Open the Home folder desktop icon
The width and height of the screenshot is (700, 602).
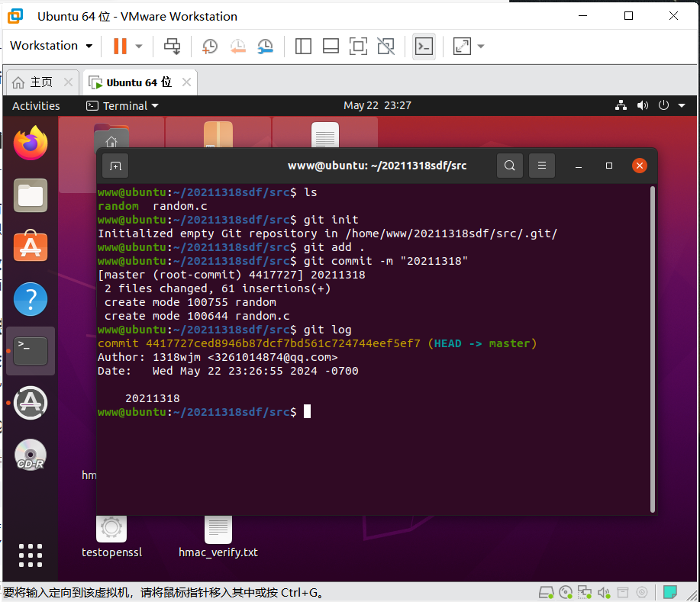point(111,136)
